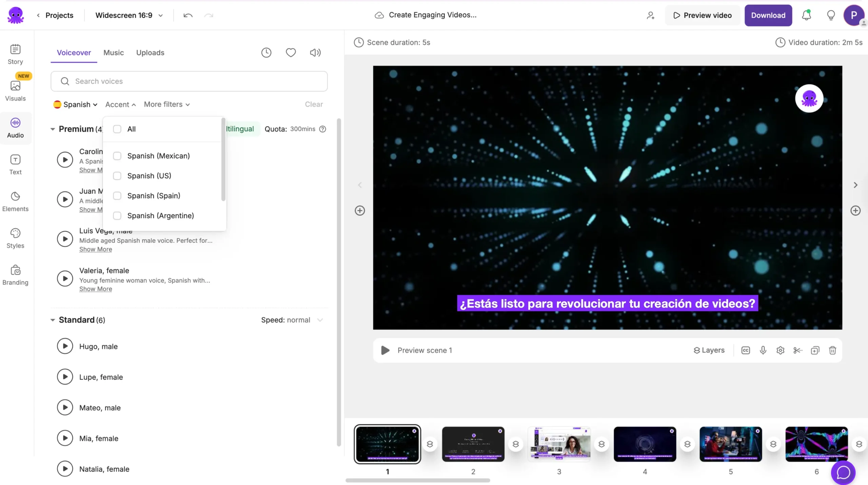This screenshot has height=485, width=868.
Task: Expand the More filters dropdown
Action: point(166,104)
